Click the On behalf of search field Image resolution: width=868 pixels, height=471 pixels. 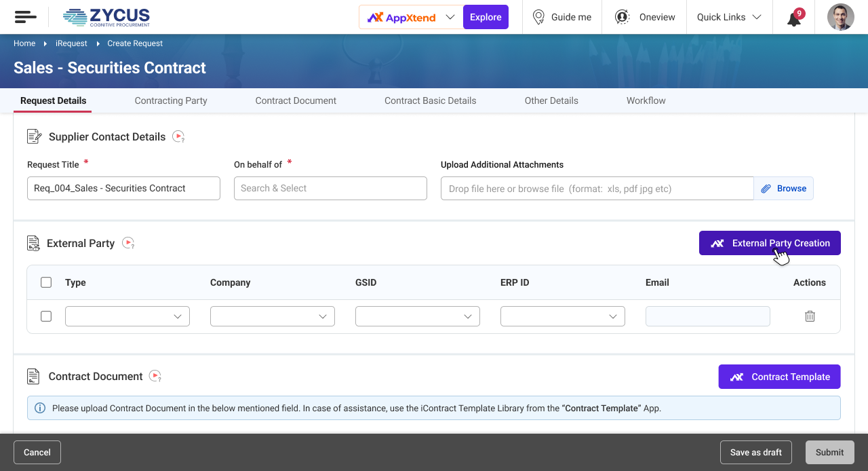pos(330,188)
